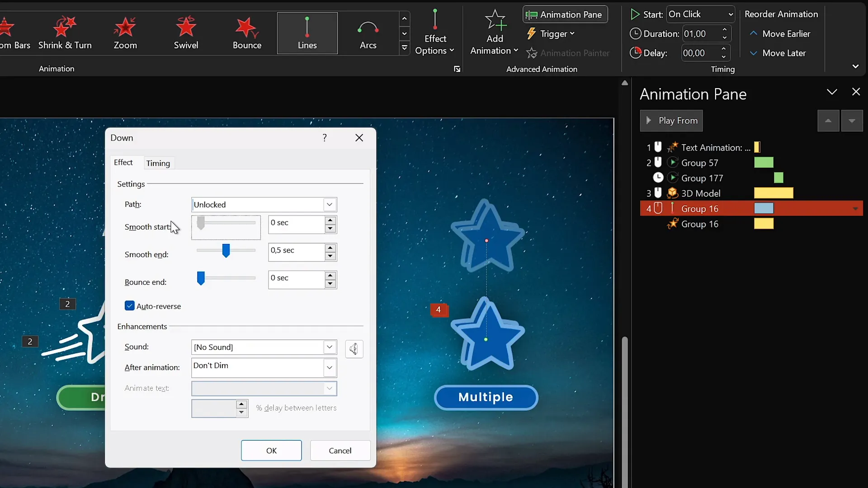
Task: Click the sound volume speaker icon
Action: click(354, 349)
